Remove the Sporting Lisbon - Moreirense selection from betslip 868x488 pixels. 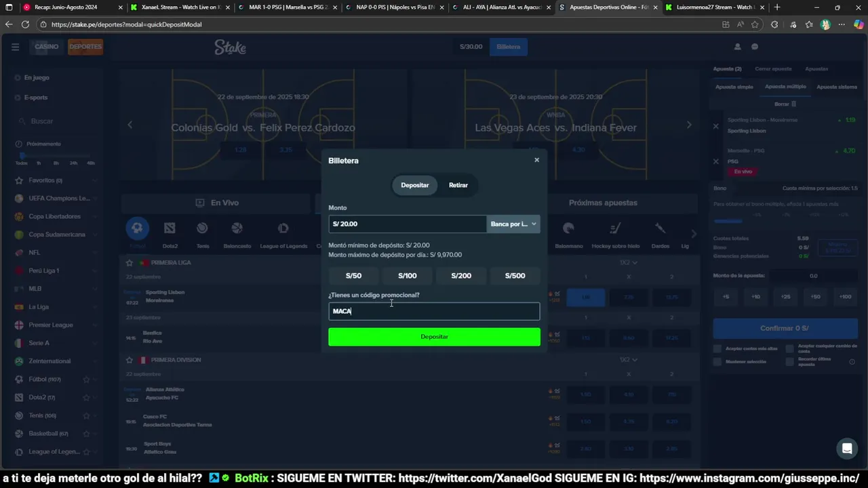(715, 126)
